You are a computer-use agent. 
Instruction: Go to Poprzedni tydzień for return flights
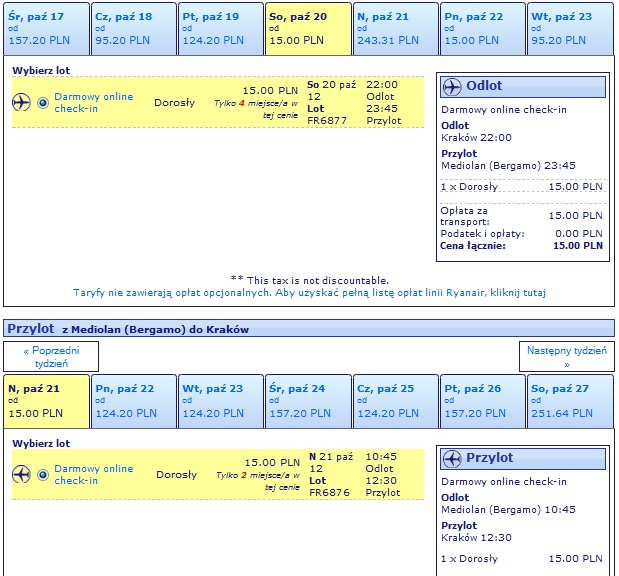pos(51,357)
